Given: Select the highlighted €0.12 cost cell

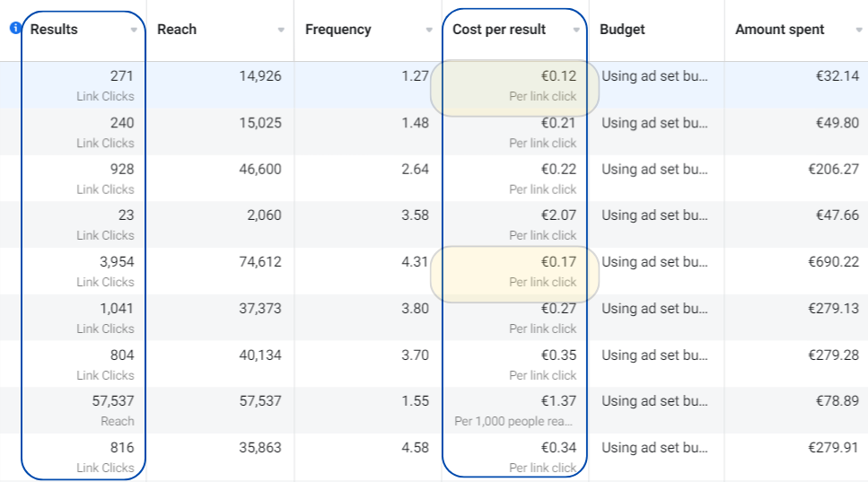Looking at the screenshot, I should click(x=514, y=85).
